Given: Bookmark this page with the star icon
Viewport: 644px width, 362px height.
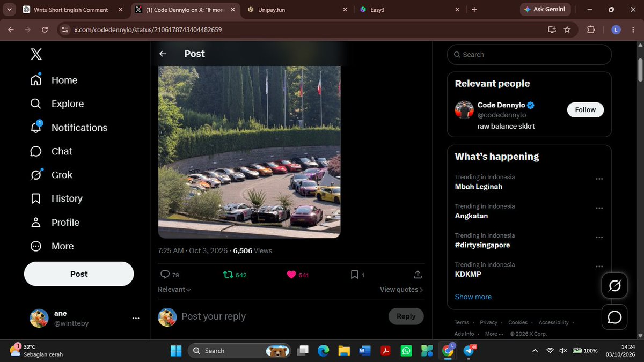Looking at the screenshot, I should coord(567,29).
